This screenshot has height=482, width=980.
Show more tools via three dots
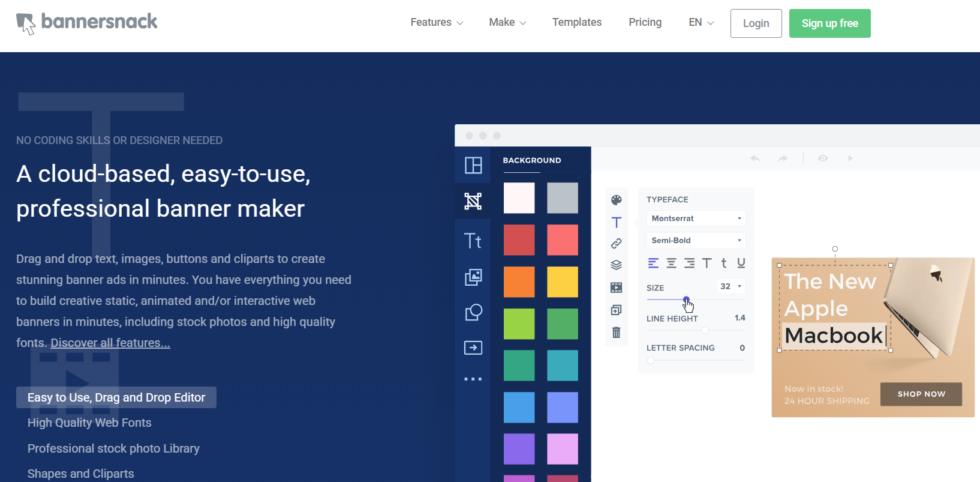click(473, 379)
